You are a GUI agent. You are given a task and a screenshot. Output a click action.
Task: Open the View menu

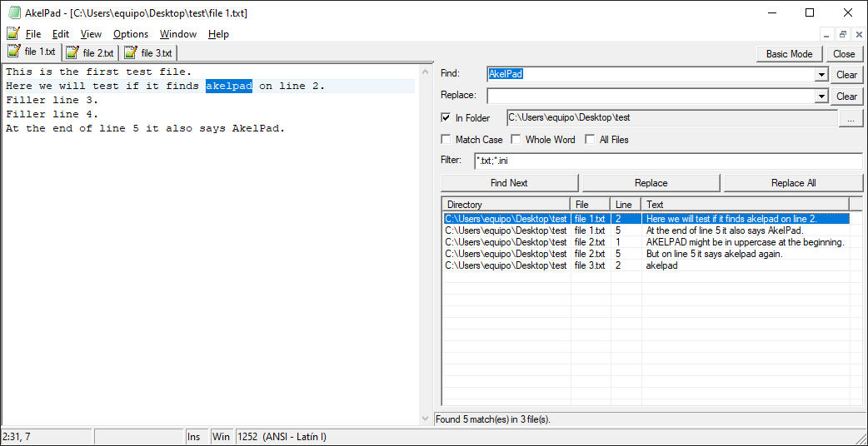(x=91, y=34)
